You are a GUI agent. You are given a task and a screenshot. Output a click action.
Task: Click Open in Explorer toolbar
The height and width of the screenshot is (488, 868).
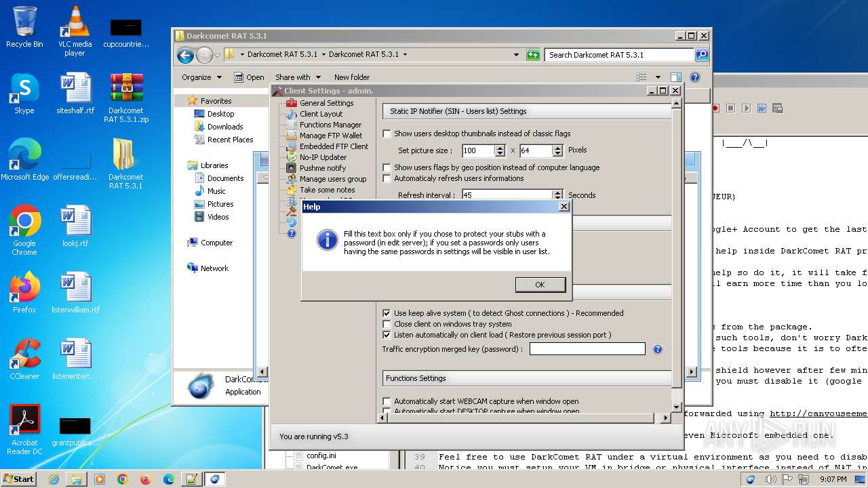coord(249,77)
